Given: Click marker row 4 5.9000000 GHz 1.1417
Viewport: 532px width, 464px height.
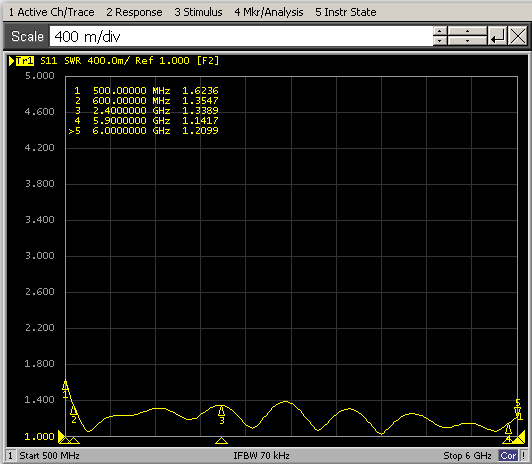Looking at the screenshot, I should (146, 120).
